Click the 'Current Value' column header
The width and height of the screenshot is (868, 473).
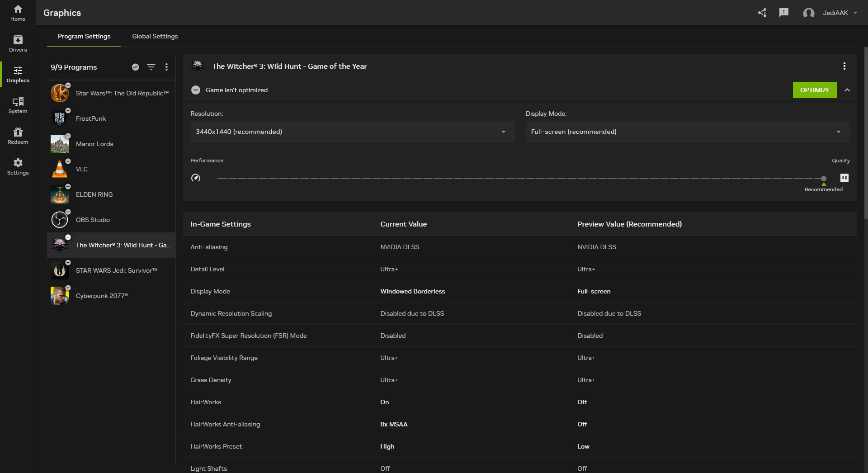pos(403,224)
